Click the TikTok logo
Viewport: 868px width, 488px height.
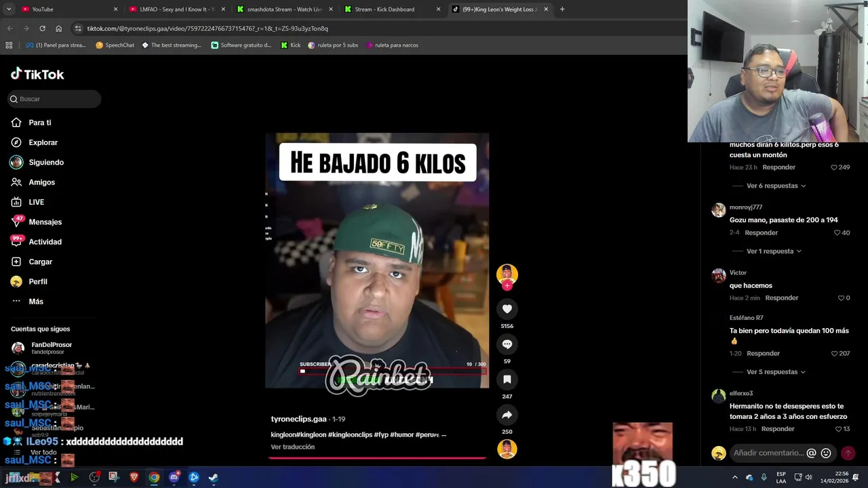[37, 74]
